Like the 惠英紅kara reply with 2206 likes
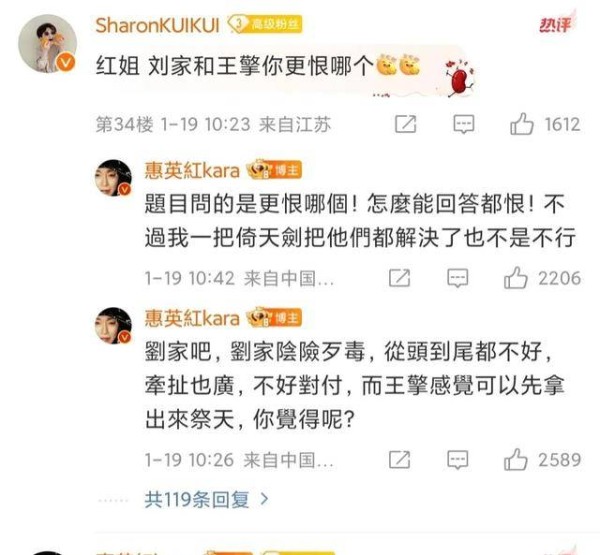The width and height of the screenshot is (600, 555). pyautogui.click(x=515, y=278)
